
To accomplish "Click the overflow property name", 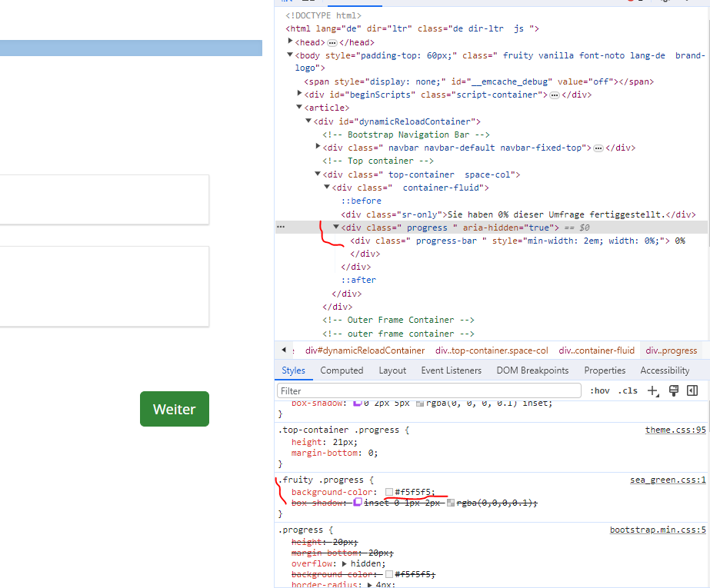I will pyautogui.click(x=312, y=563).
